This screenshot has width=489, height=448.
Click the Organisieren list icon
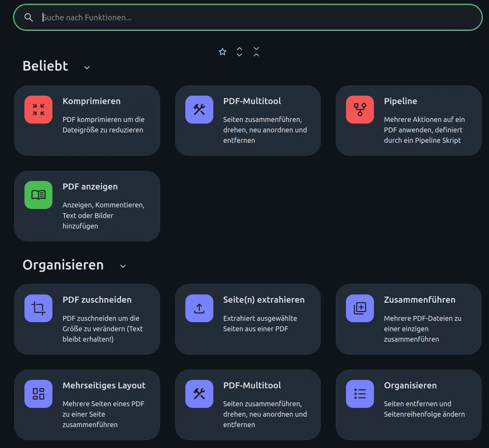click(x=360, y=394)
